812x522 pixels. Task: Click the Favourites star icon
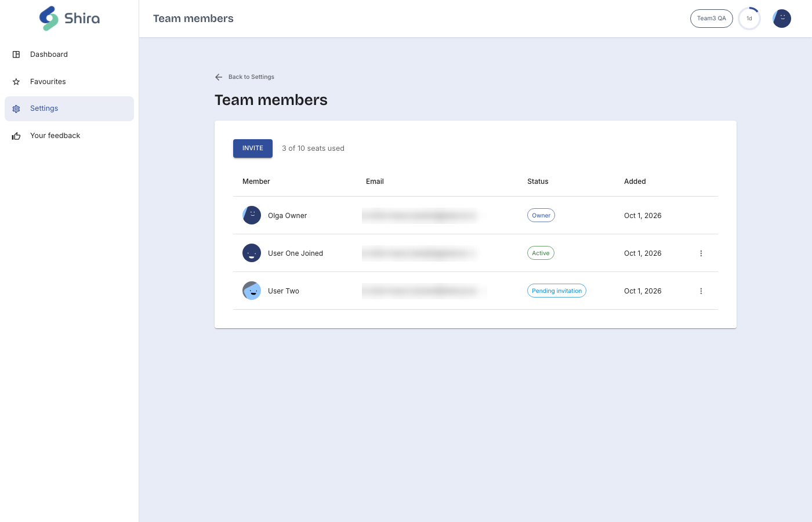click(x=16, y=82)
